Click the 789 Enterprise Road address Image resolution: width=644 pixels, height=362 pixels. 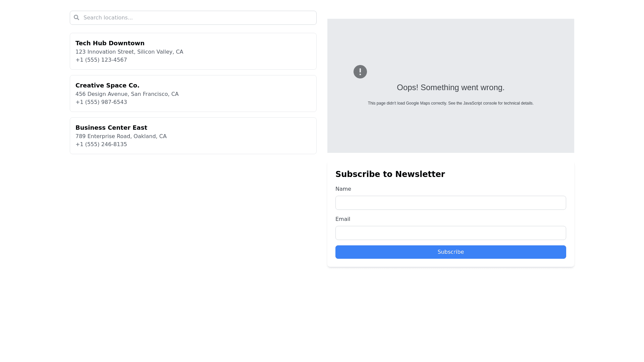coord(121,136)
